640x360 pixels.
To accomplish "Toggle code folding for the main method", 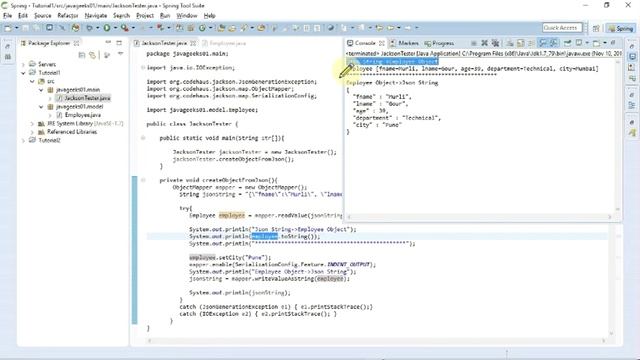I will (143, 138).
